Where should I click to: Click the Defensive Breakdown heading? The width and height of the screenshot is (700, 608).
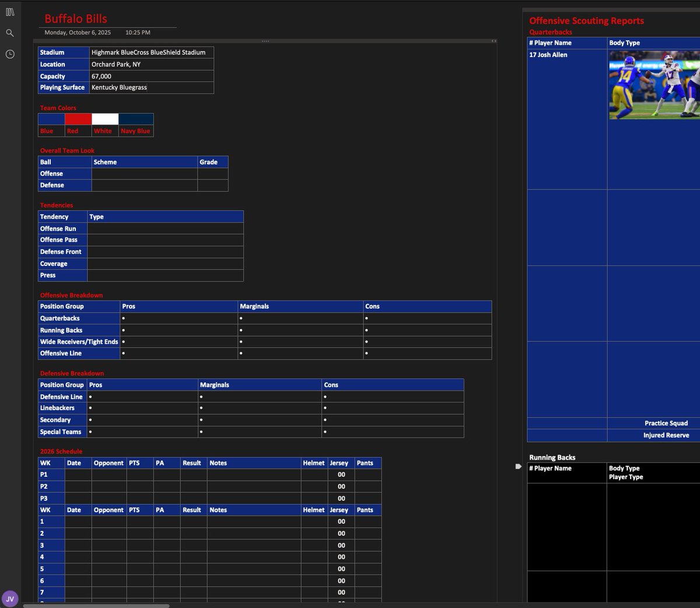point(72,373)
